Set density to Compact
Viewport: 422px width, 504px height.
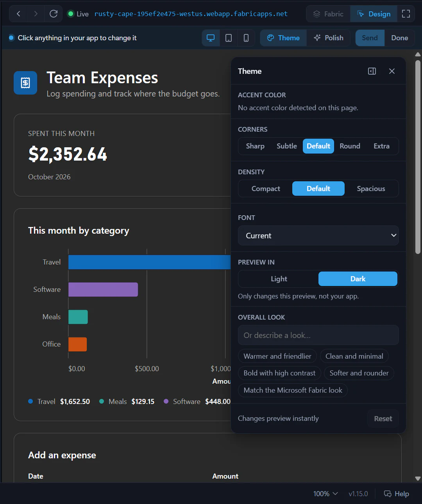click(x=266, y=189)
